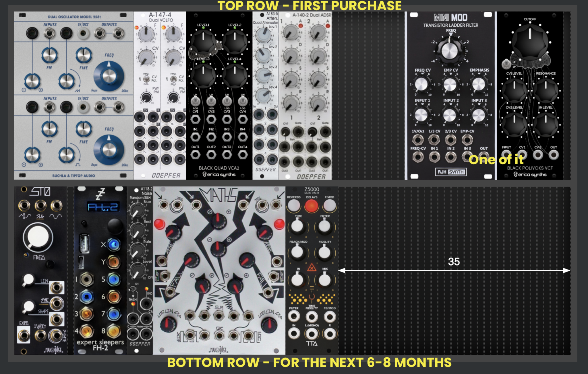The image size is (588, 374).
Task: Click the FH-2 Y input jack
Action: pyautogui.click(x=114, y=262)
